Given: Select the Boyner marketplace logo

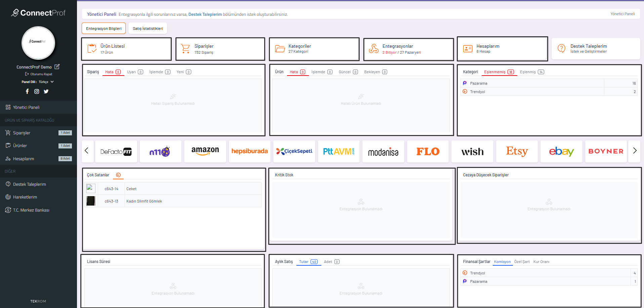Looking at the screenshot, I should pyautogui.click(x=606, y=151).
